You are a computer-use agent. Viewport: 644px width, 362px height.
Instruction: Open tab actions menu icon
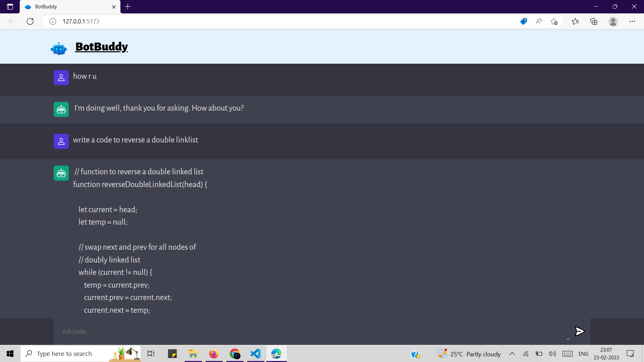click(10, 7)
